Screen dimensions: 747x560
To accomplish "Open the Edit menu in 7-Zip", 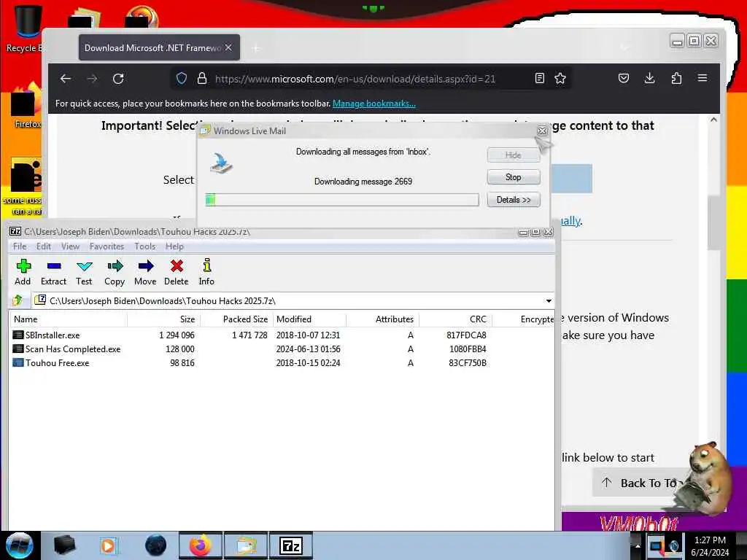I will [x=43, y=246].
